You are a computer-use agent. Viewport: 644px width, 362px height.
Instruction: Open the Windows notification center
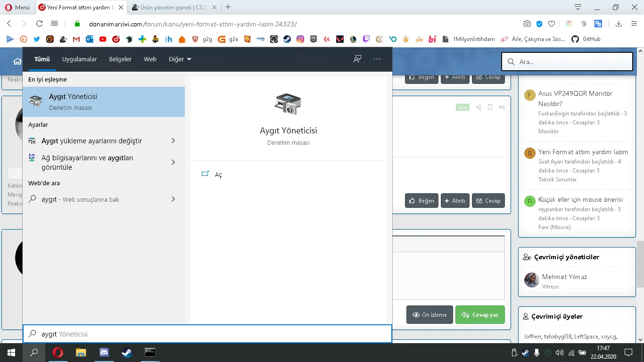pyautogui.click(x=628, y=353)
